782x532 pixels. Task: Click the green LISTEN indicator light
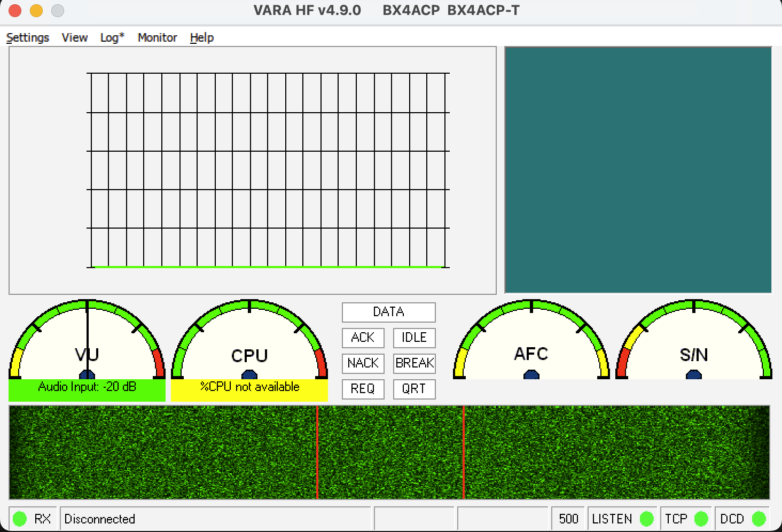pos(646,519)
